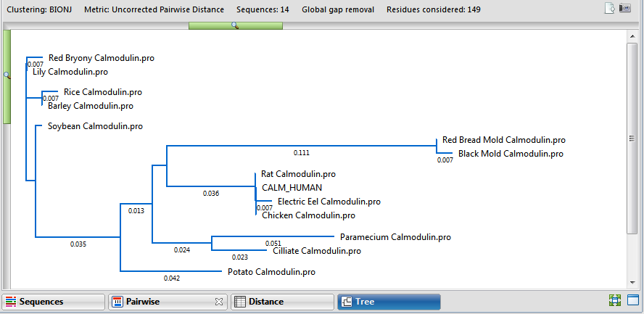The width and height of the screenshot is (644, 314).
Task: Close the Pairwise tab with its X
Action: click(219, 302)
